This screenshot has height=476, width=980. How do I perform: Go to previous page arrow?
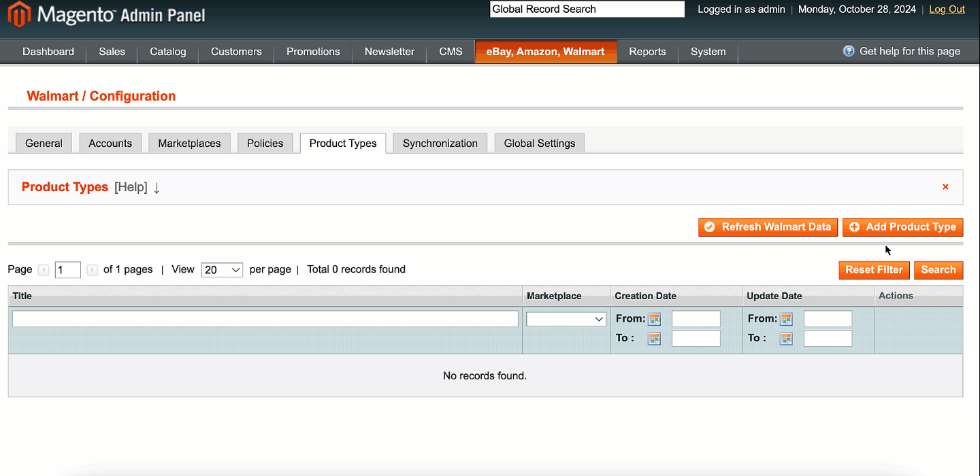44,270
